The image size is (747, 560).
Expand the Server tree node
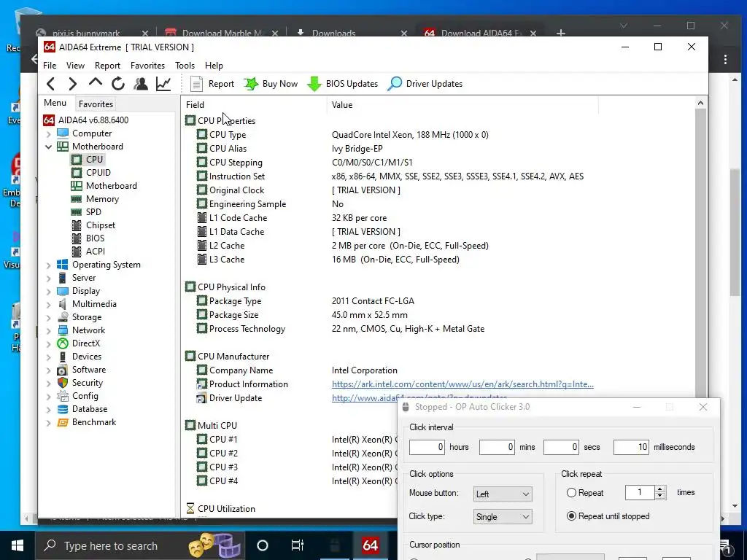49,278
